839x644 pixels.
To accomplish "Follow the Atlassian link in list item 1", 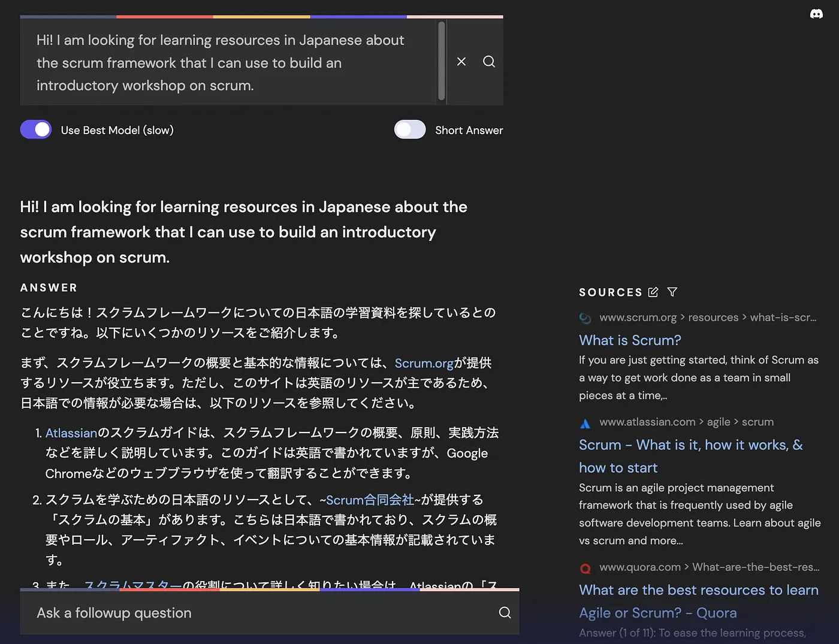I will pyautogui.click(x=71, y=433).
